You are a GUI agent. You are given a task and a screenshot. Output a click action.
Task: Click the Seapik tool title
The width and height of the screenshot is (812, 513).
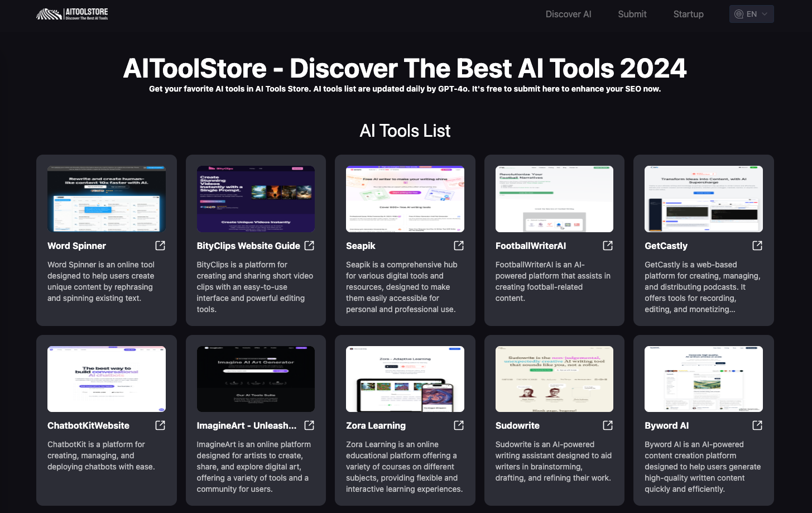361,246
